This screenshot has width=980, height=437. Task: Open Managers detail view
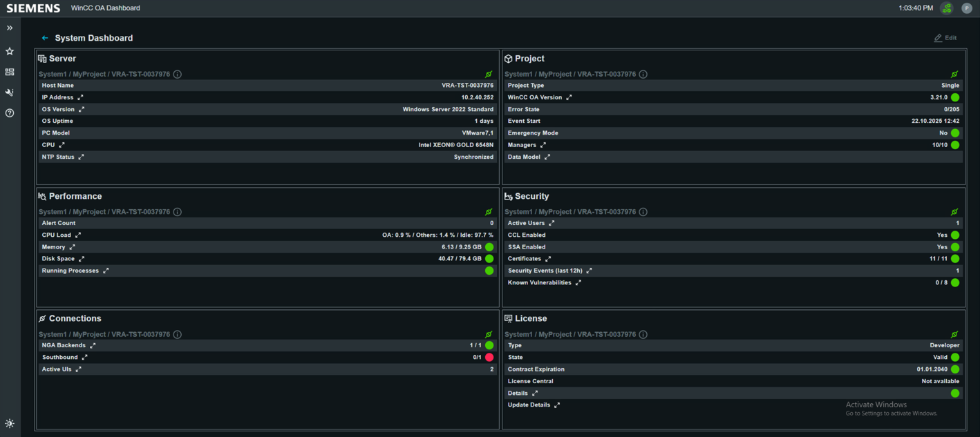pyautogui.click(x=543, y=146)
